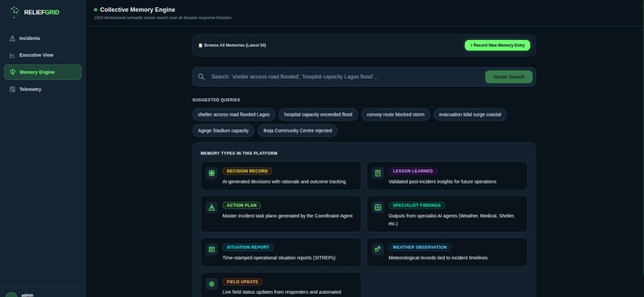Click the Weather Observation card icon
Viewport: 644px width, 297px height.
(x=378, y=248)
